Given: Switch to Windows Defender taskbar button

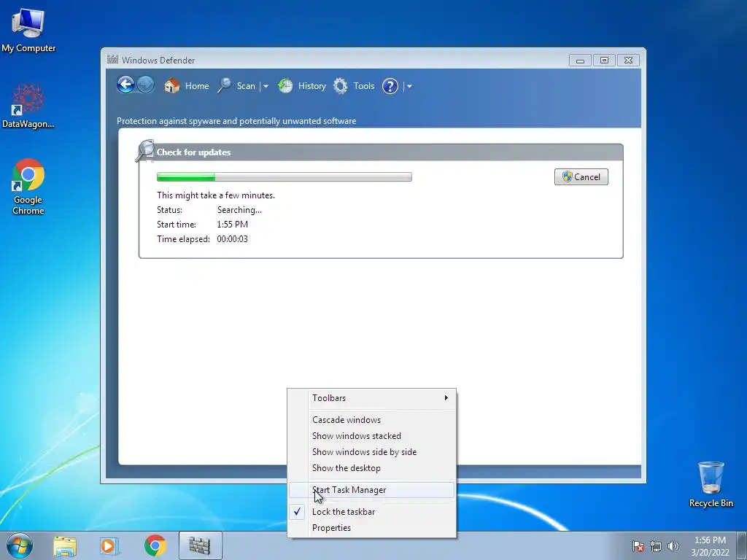Looking at the screenshot, I should (x=200, y=545).
